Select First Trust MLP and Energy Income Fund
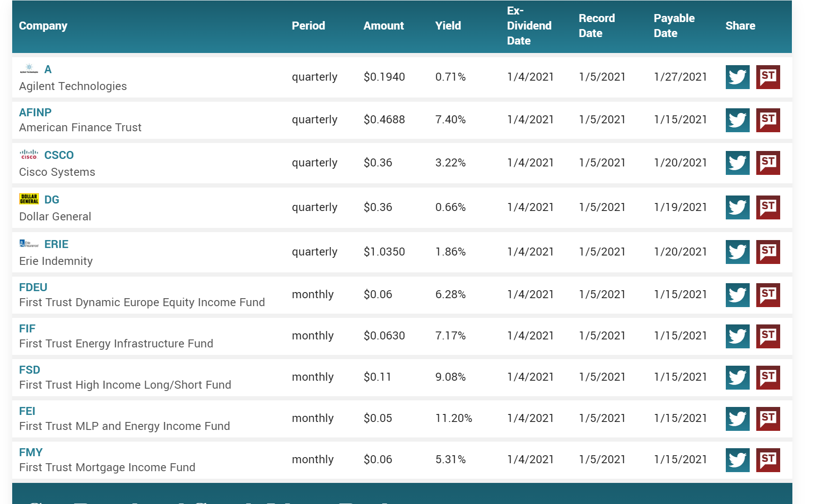Viewport: 813px width, 504px height. 125,426
